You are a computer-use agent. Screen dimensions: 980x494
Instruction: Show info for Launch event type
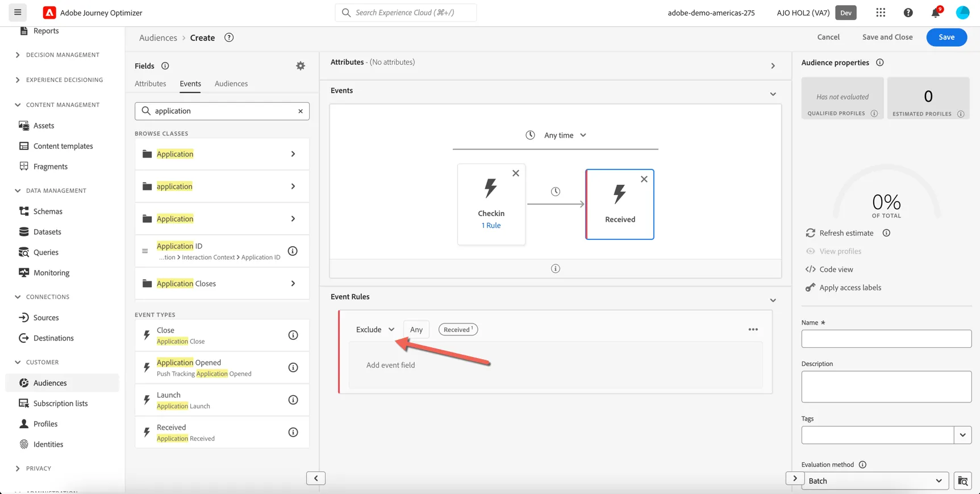click(293, 400)
